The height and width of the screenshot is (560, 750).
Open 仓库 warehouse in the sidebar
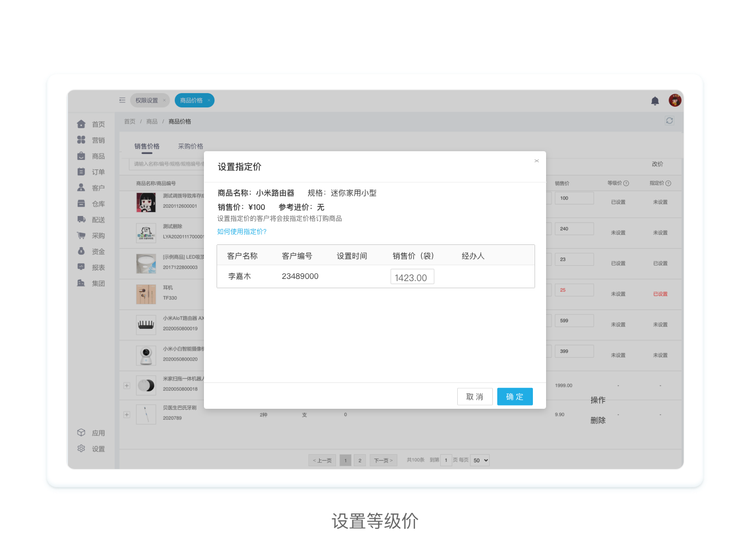[x=91, y=204]
